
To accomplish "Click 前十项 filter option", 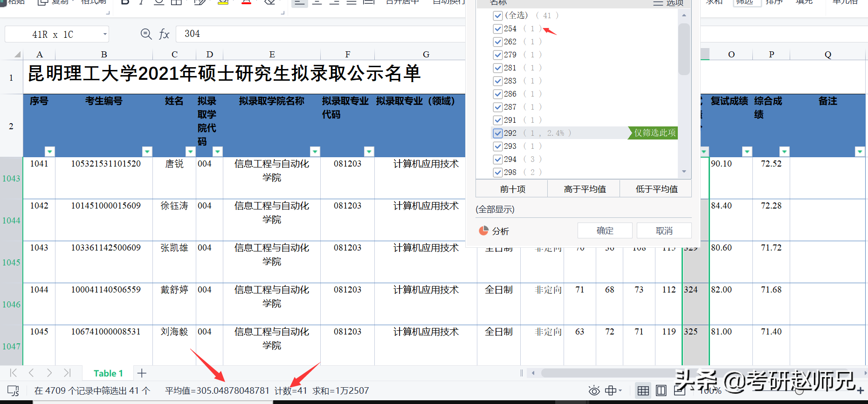I will pyautogui.click(x=512, y=189).
